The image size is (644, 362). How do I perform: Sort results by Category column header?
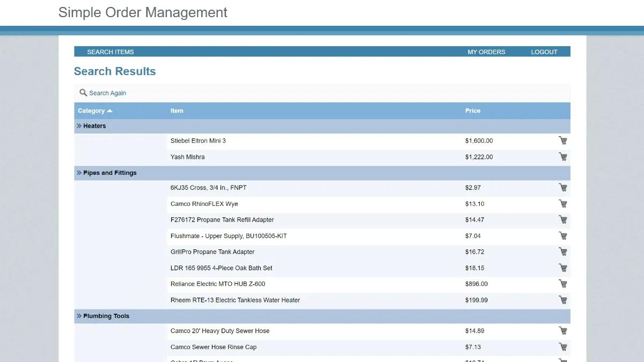point(91,111)
